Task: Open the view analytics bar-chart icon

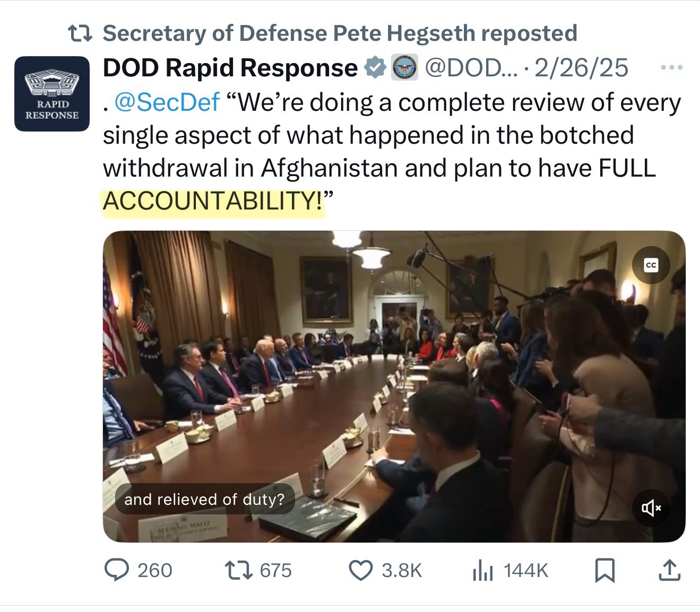Action: (x=482, y=571)
